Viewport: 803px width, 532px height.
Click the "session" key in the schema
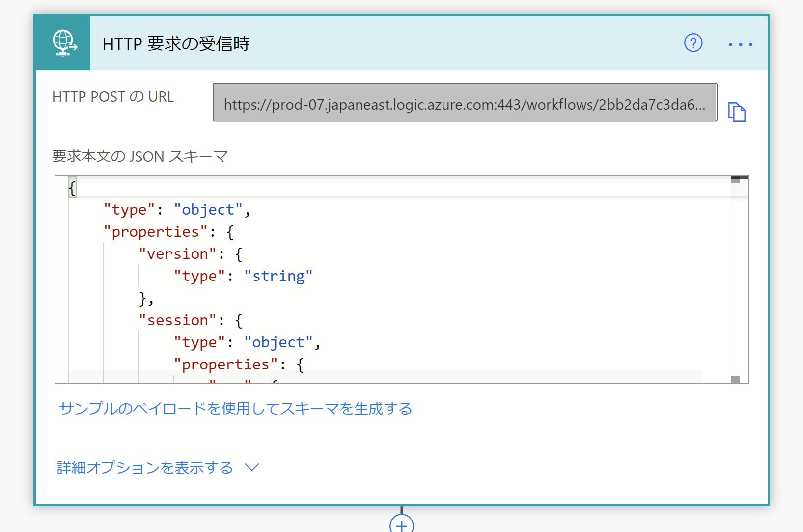[x=177, y=320]
